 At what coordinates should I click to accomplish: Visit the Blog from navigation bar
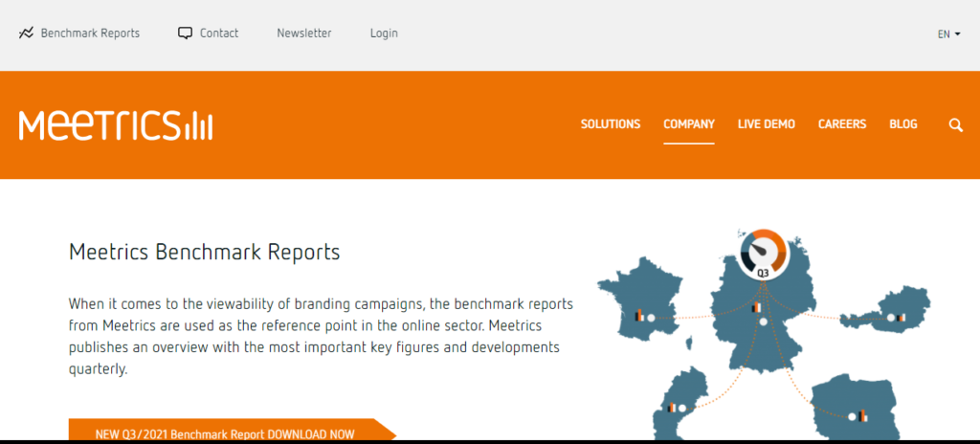click(903, 124)
